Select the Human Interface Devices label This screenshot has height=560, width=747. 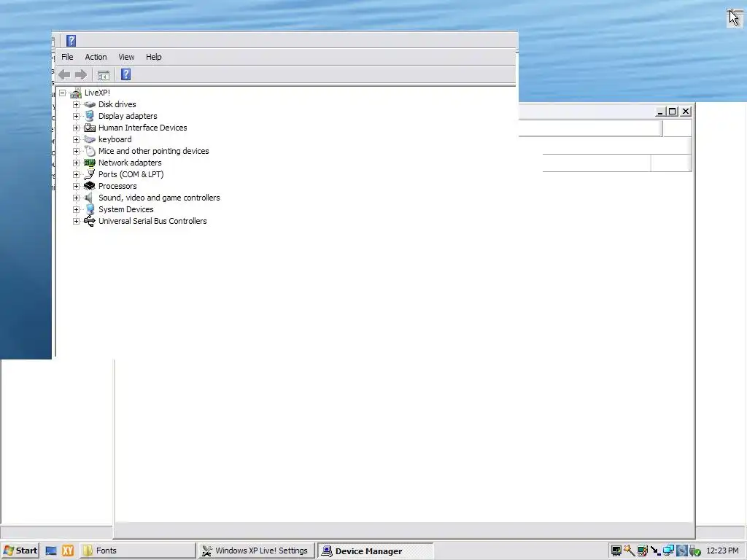[x=142, y=128]
